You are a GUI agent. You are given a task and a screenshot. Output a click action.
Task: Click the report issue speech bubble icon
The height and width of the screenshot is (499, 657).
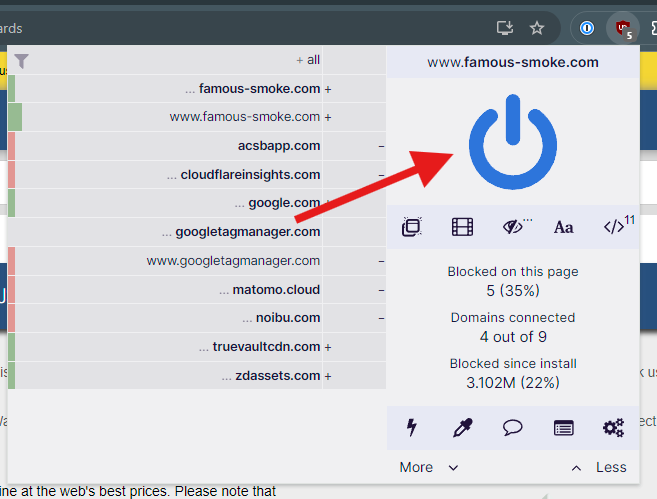tap(513, 428)
